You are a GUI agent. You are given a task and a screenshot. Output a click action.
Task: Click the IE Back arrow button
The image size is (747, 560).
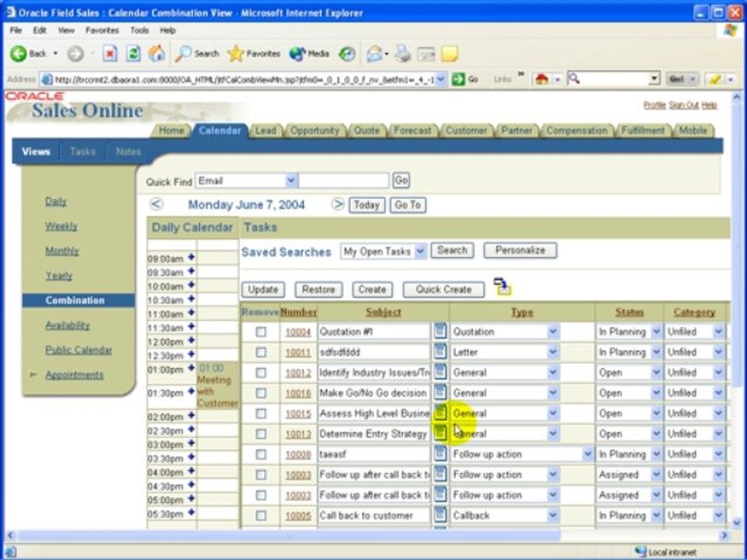[x=19, y=54]
